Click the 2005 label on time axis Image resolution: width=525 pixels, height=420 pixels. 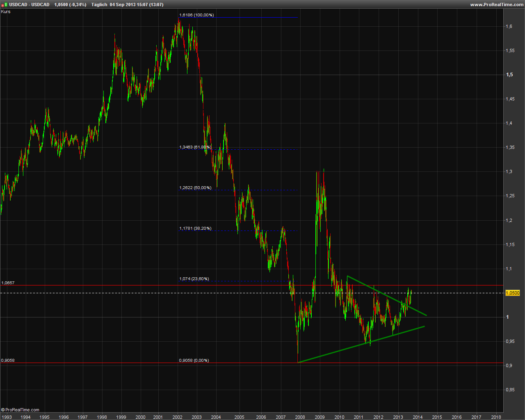239,417
